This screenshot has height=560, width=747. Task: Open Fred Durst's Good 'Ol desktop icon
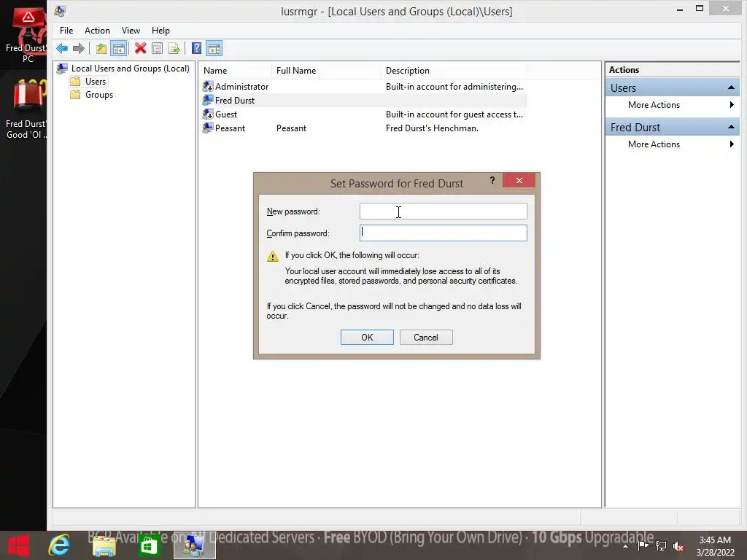pyautogui.click(x=26, y=109)
